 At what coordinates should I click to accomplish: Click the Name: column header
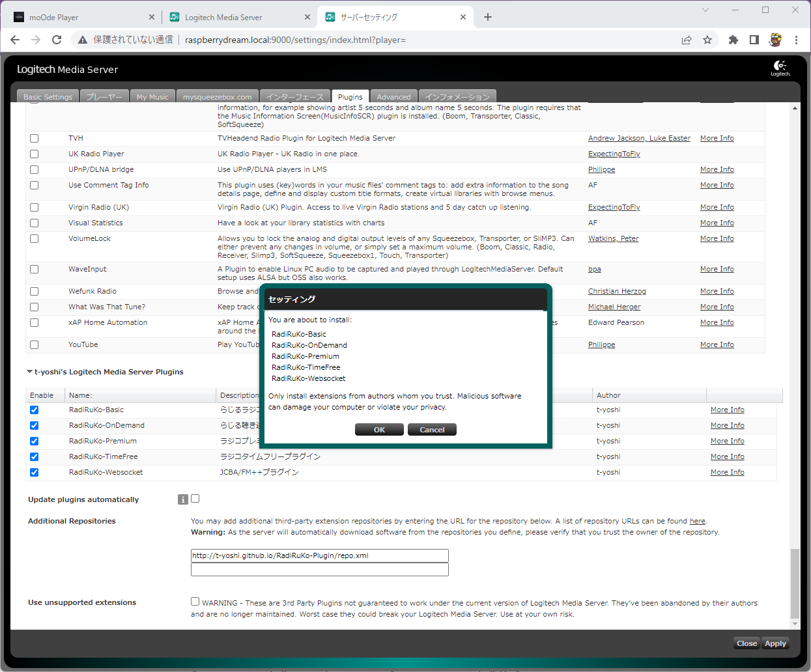[x=140, y=395]
